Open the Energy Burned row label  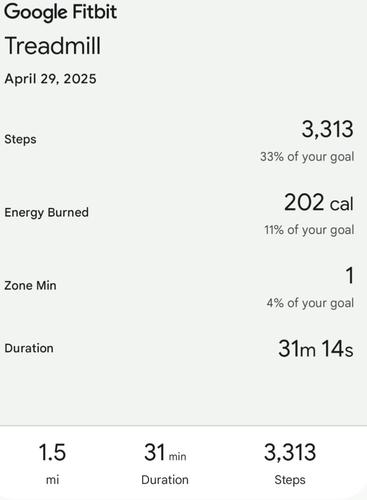click(46, 212)
